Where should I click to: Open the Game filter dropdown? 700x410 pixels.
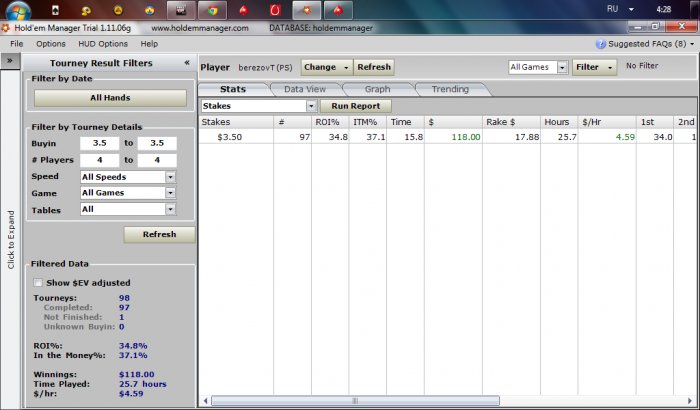click(x=170, y=193)
